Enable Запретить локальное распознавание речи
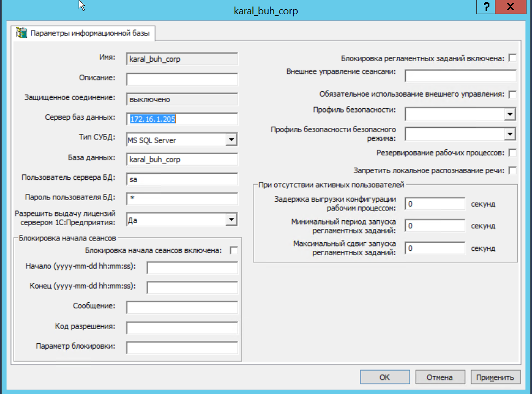The height and width of the screenshot is (394, 532). [512, 170]
